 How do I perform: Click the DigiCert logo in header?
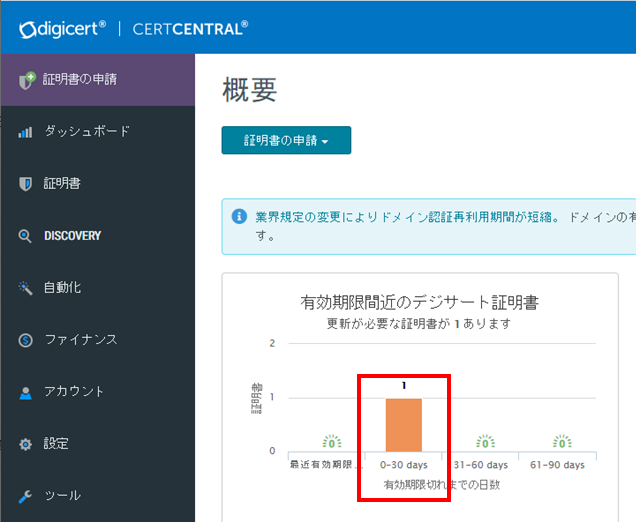pyautogui.click(x=62, y=30)
